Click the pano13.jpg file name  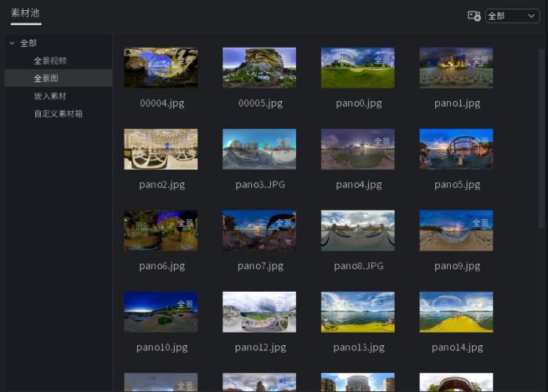click(359, 347)
